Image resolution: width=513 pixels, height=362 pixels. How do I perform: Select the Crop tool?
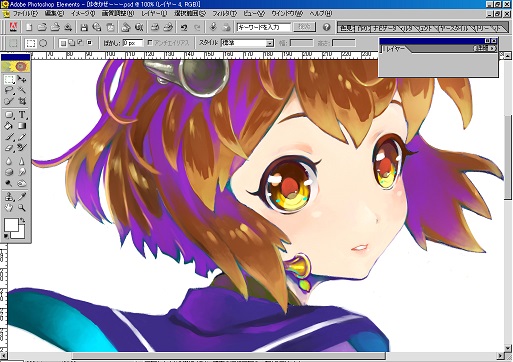click(22, 101)
